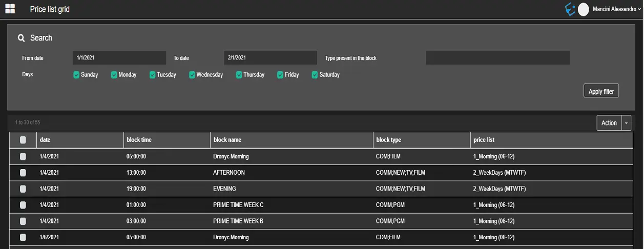Focus the To date input field
Viewport: 644px width, 249px height.
[x=271, y=58]
